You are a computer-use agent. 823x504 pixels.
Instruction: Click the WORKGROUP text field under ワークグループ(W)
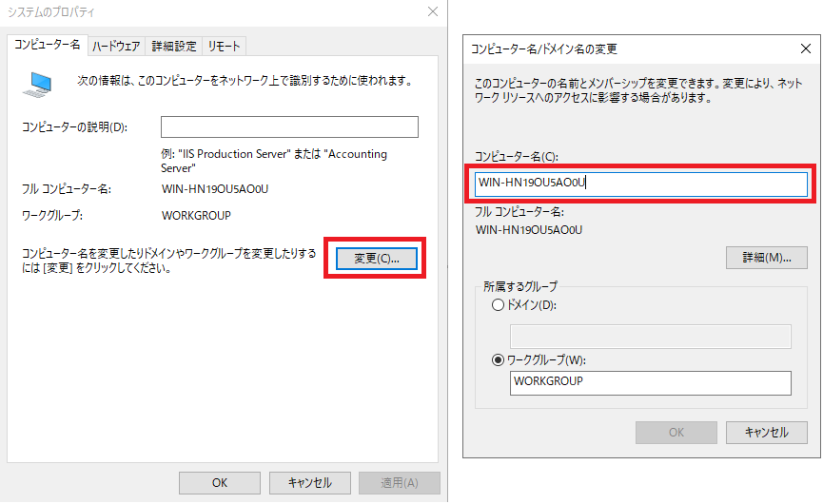[651, 382]
